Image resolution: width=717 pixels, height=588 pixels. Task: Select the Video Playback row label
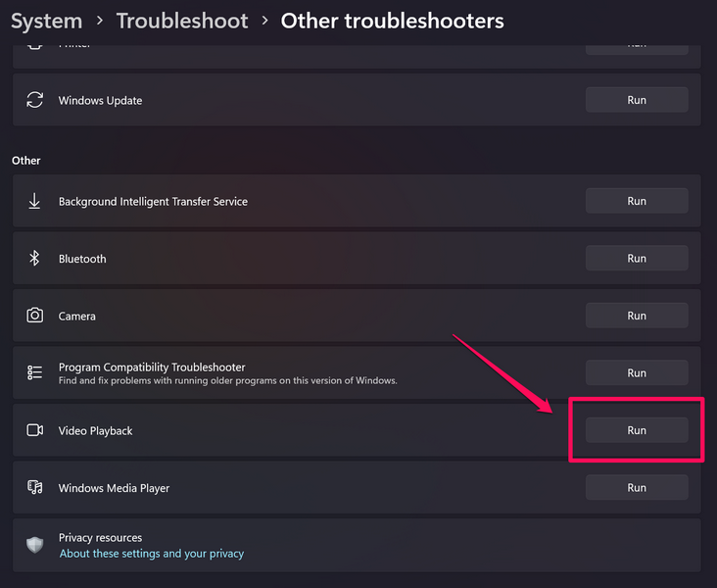coord(96,430)
